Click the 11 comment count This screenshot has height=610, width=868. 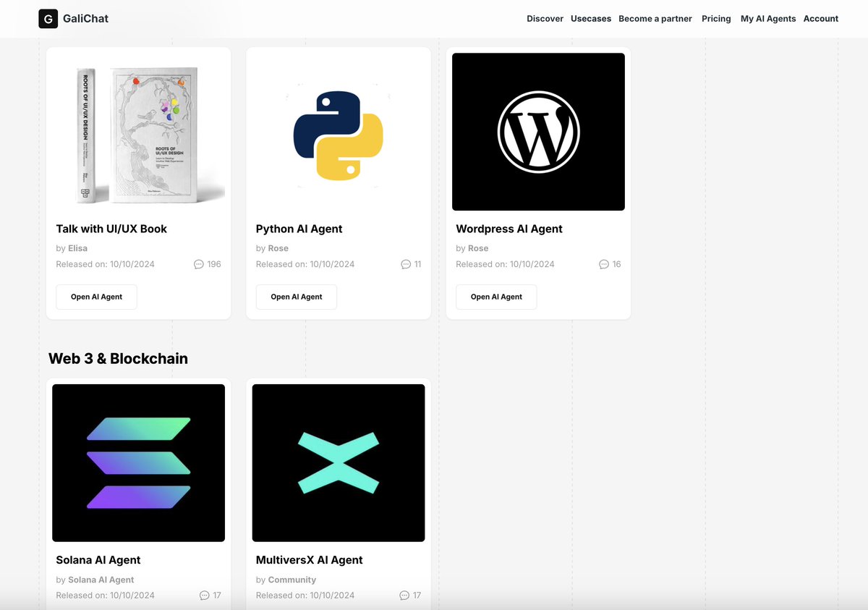417,264
